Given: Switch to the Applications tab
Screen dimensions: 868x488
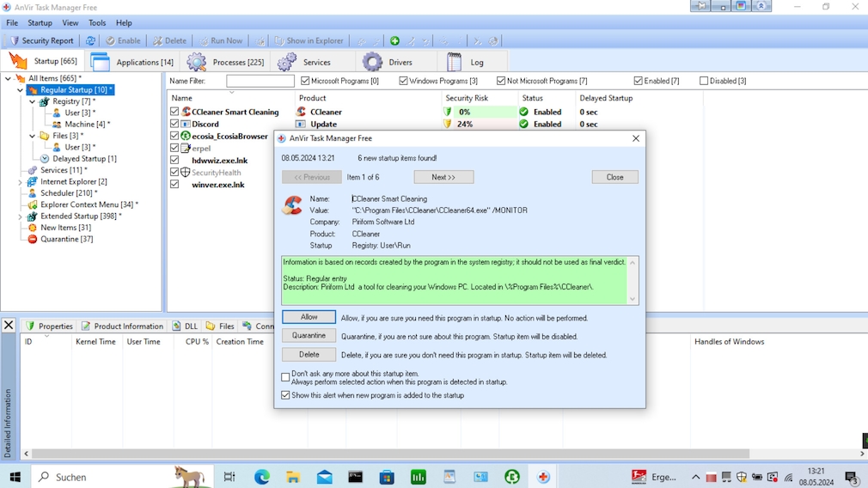Looking at the screenshot, I should [131, 62].
